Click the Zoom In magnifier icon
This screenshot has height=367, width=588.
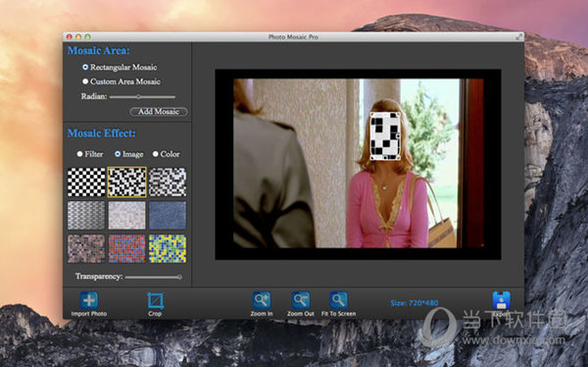pos(262,300)
